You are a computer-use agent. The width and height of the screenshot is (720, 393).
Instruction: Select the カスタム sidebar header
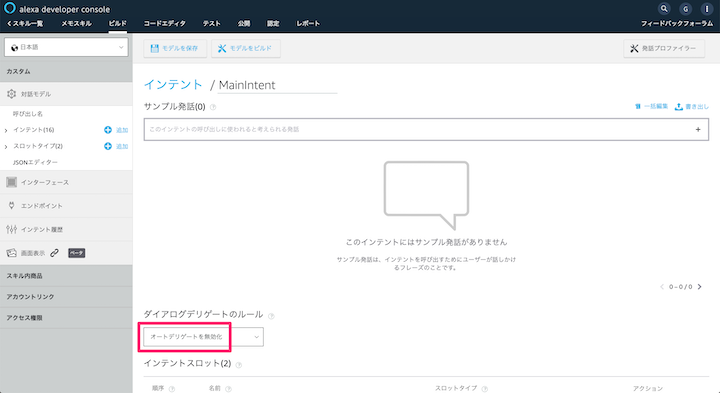click(x=66, y=71)
